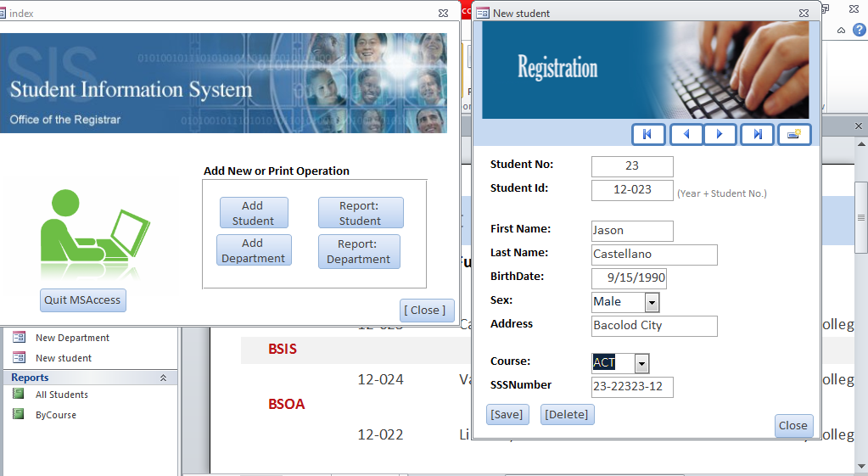The image size is (868, 476).
Task: Click the Registration banner image
Action: [646, 70]
